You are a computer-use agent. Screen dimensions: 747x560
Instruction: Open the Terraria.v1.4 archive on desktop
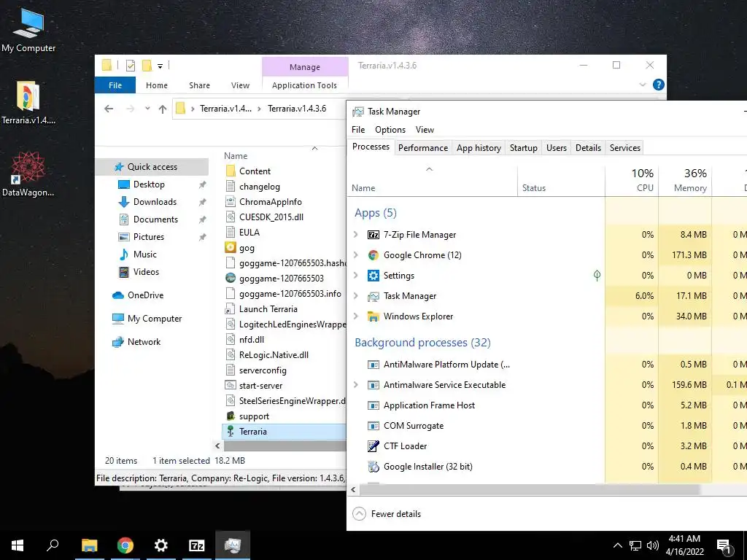(x=28, y=103)
